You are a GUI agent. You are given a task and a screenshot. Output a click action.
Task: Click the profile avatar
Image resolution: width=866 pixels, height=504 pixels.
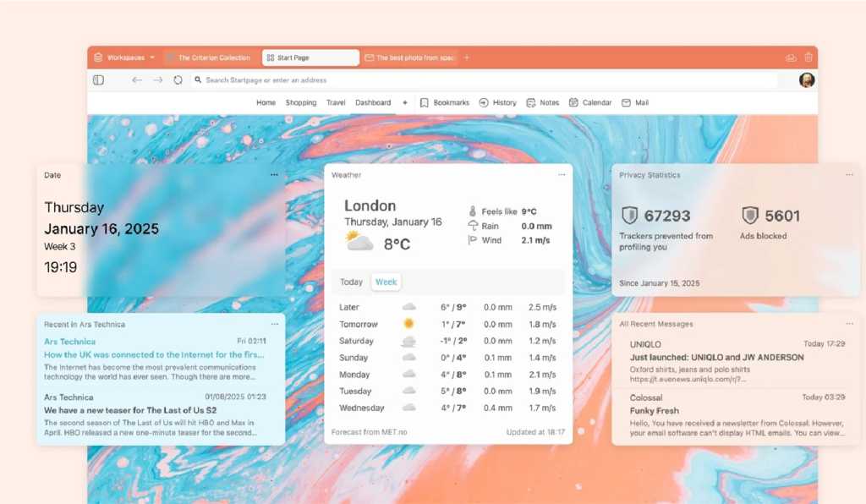pyautogui.click(x=807, y=79)
